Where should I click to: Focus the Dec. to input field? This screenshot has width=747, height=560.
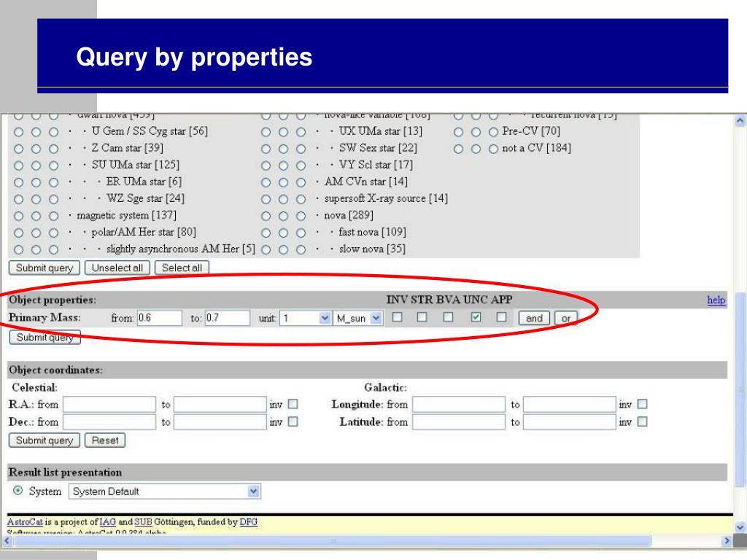220,422
